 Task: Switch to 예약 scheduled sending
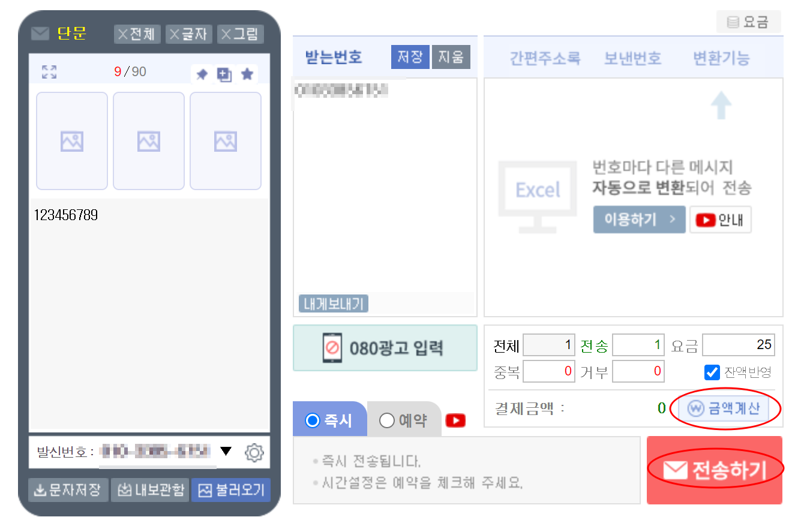coord(403,419)
